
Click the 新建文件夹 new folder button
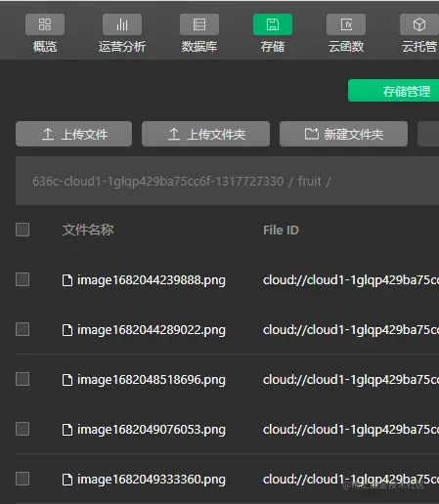(x=343, y=134)
